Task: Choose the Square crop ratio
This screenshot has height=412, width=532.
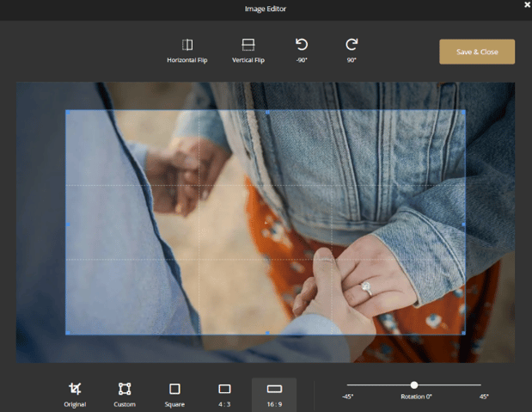Action: click(x=174, y=389)
